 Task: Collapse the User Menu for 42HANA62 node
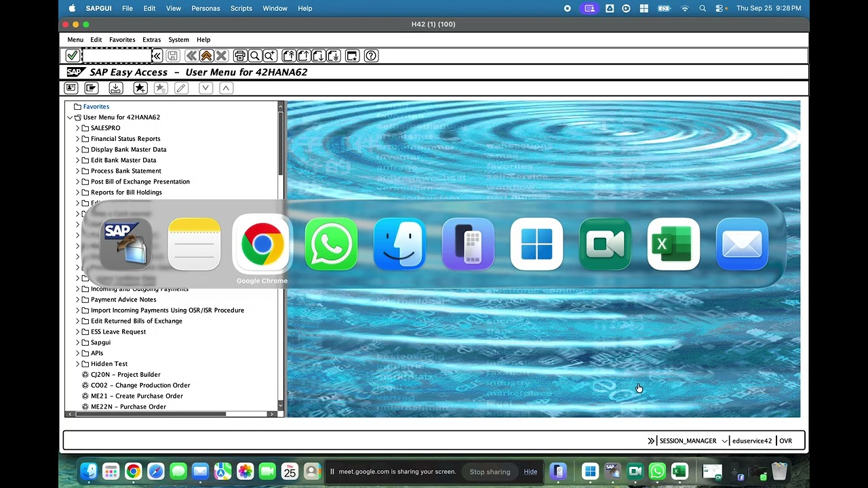[70, 117]
